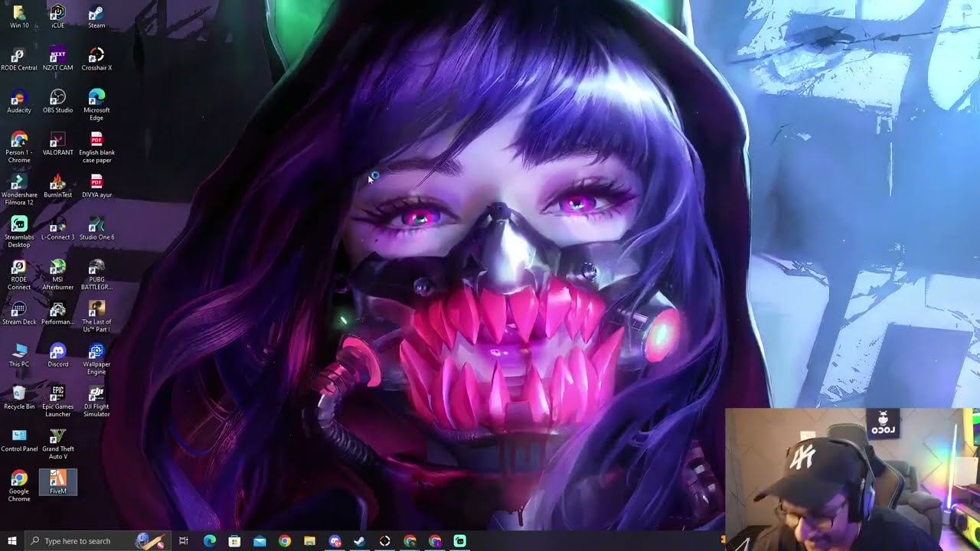
Task: Select The Last of Us Part I shortcut
Action: 96,317
